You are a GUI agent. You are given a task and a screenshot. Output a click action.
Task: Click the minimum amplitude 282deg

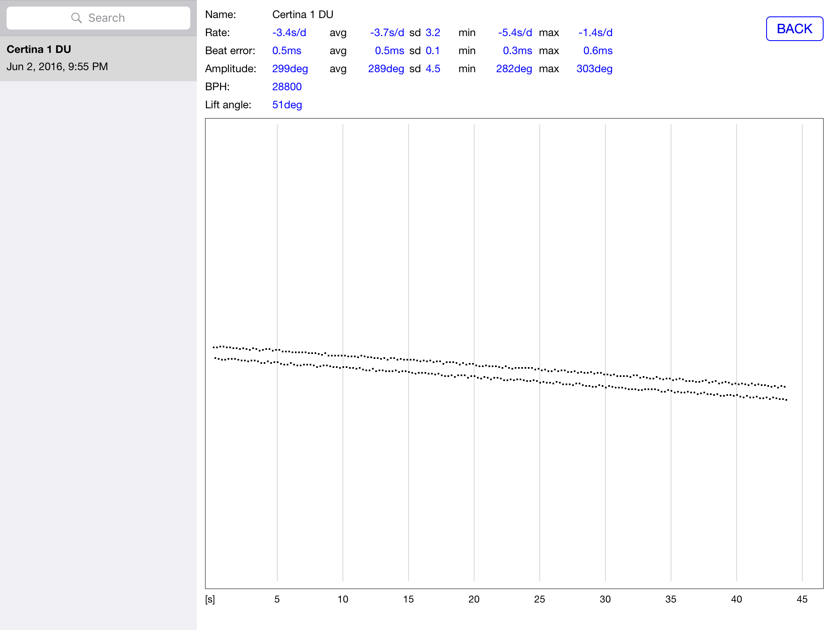tap(514, 68)
